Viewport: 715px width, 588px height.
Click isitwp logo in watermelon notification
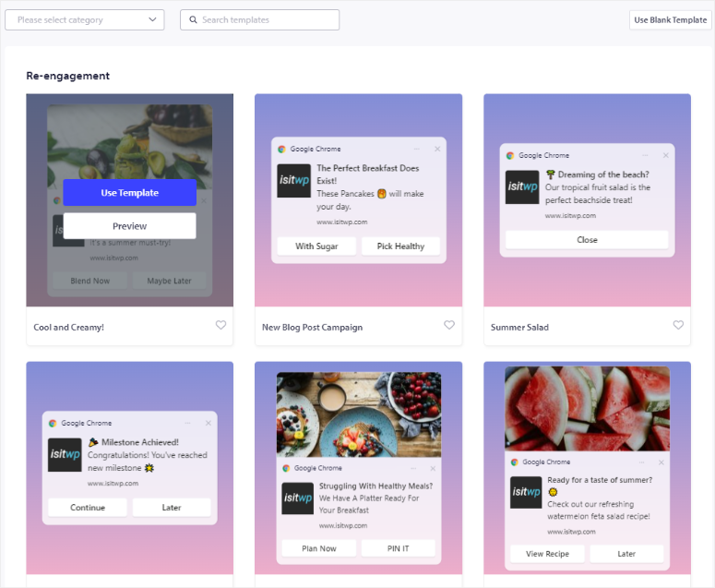click(526, 492)
